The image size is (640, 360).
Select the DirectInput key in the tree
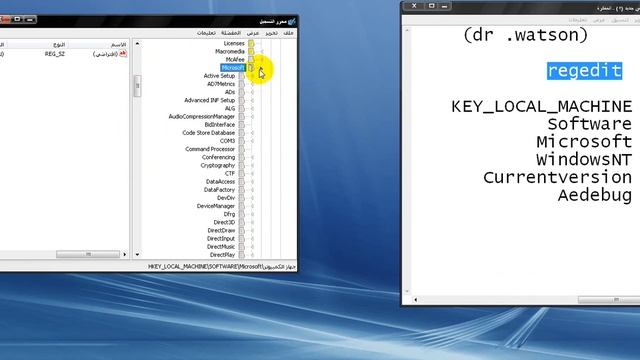pyautogui.click(x=221, y=239)
